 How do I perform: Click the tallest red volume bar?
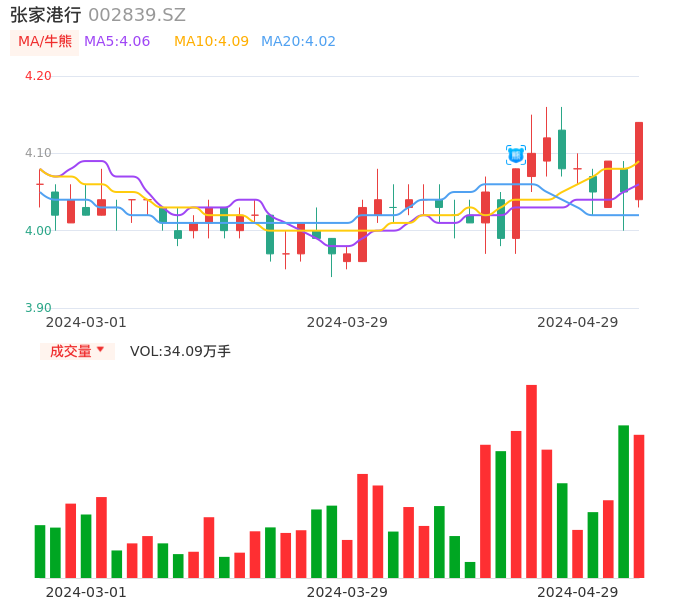coord(532,481)
